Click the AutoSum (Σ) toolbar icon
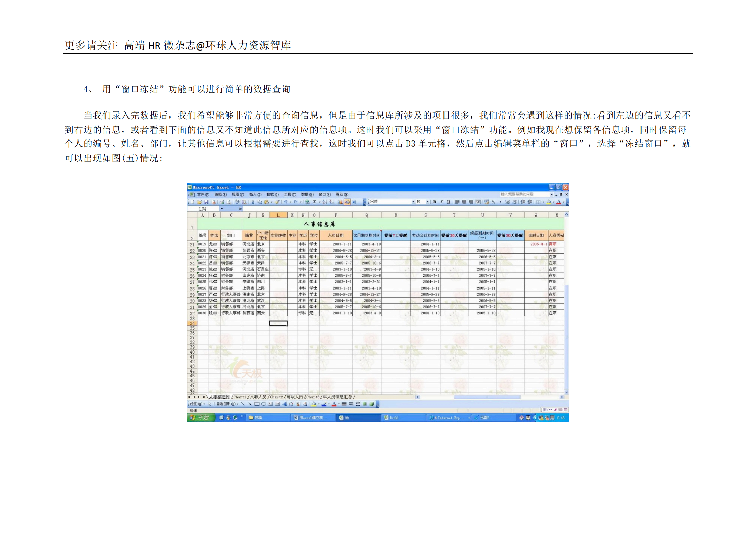 click(x=314, y=202)
